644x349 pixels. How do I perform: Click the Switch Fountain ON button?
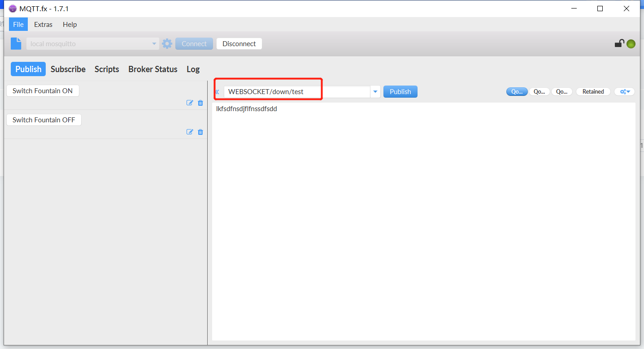[43, 90]
